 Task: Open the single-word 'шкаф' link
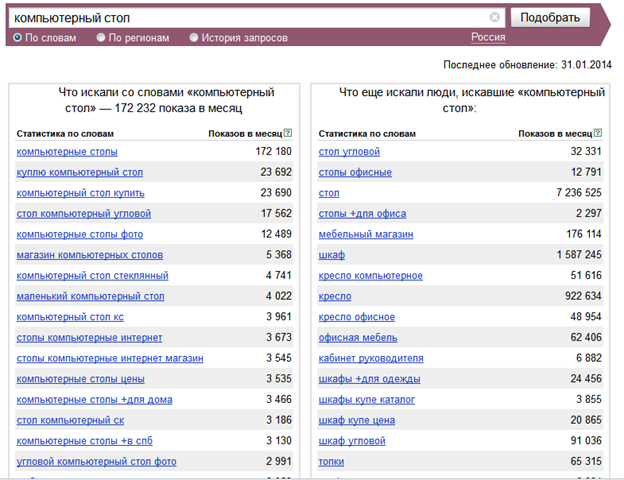click(332, 255)
